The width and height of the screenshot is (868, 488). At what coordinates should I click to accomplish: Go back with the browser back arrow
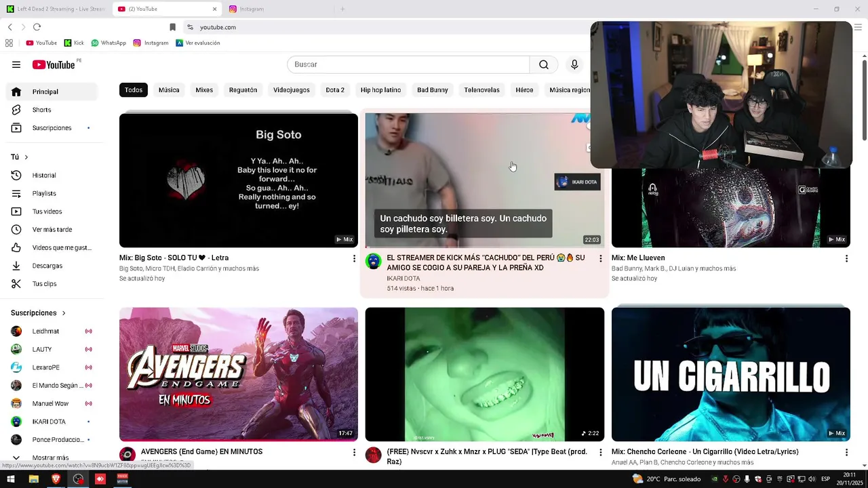[10, 27]
